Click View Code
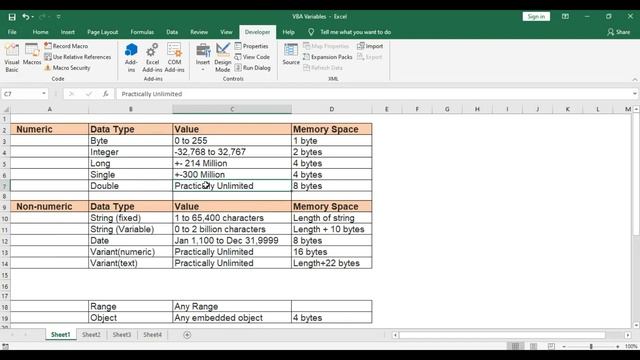 point(252,57)
